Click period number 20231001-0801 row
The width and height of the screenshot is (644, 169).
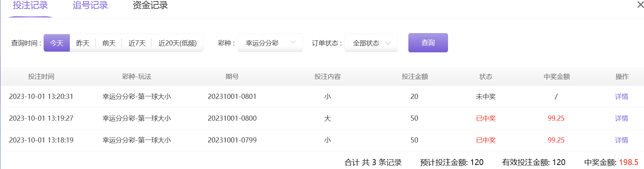[x=232, y=97]
